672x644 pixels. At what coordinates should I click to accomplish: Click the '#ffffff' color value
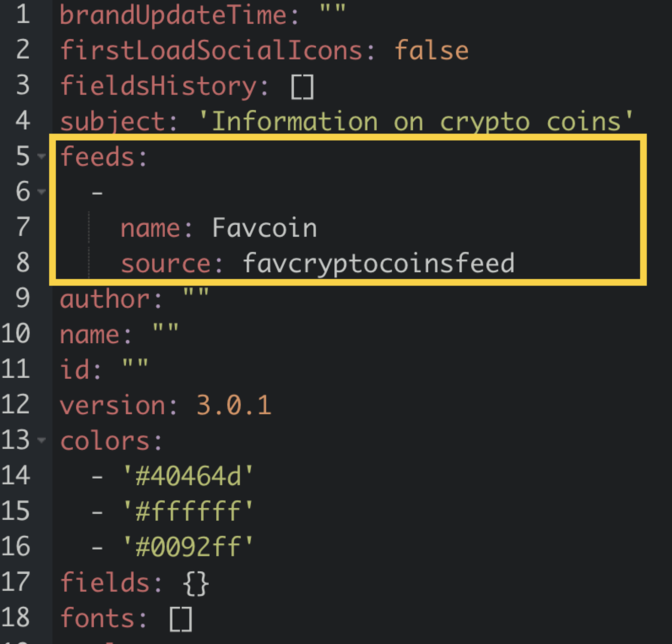[188, 512]
